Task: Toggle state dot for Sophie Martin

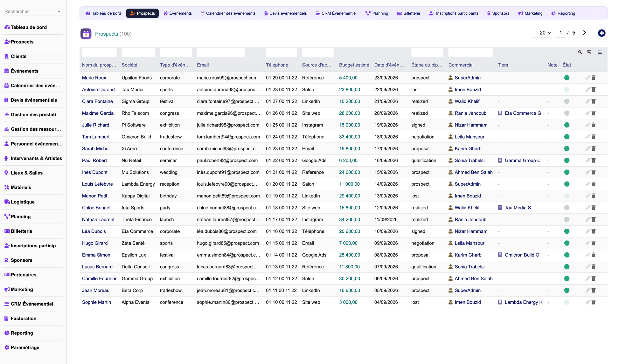Action: (567, 302)
